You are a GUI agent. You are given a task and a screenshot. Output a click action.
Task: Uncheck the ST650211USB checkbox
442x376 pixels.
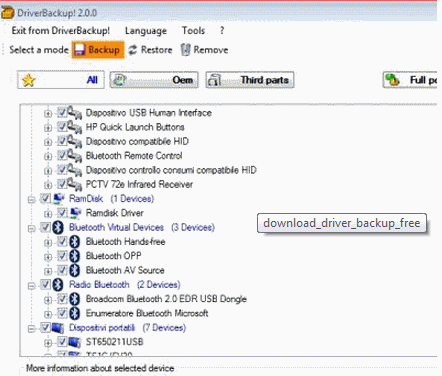(x=62, y=342)
